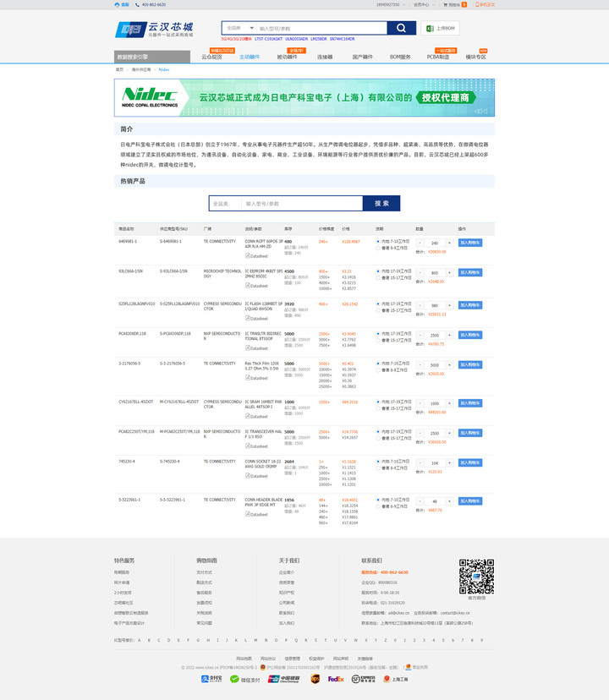Open the 连接器 navigation tab
609x700 pixels.
click(x=325, y=57)
